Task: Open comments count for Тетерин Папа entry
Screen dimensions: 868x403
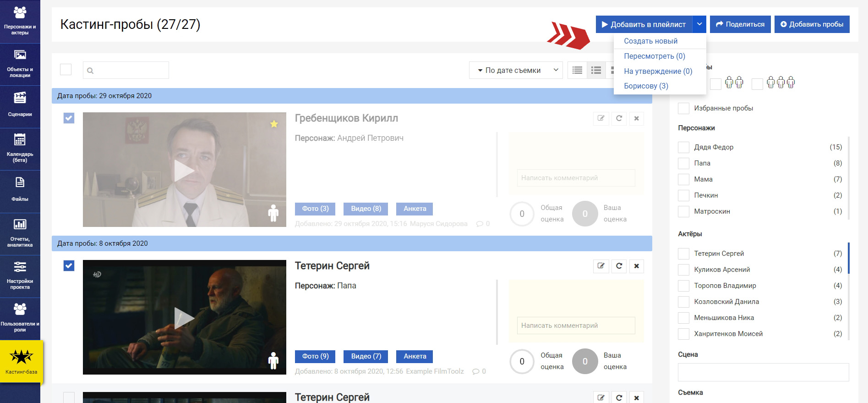Action: [x=479, y=371]
